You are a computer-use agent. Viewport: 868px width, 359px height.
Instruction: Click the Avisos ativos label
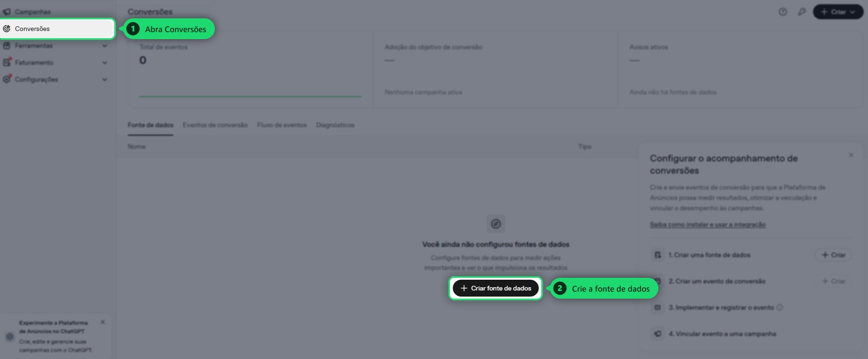[649, 47]
